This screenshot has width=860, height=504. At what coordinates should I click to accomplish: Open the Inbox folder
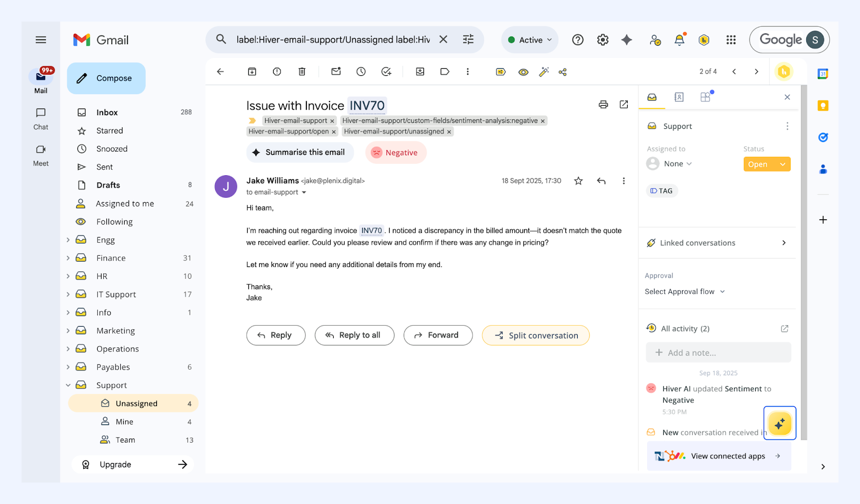click(x=133, y=112)
